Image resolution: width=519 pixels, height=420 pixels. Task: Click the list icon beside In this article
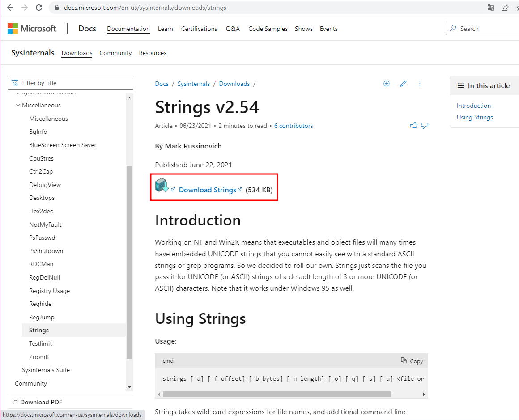[460, 86]
